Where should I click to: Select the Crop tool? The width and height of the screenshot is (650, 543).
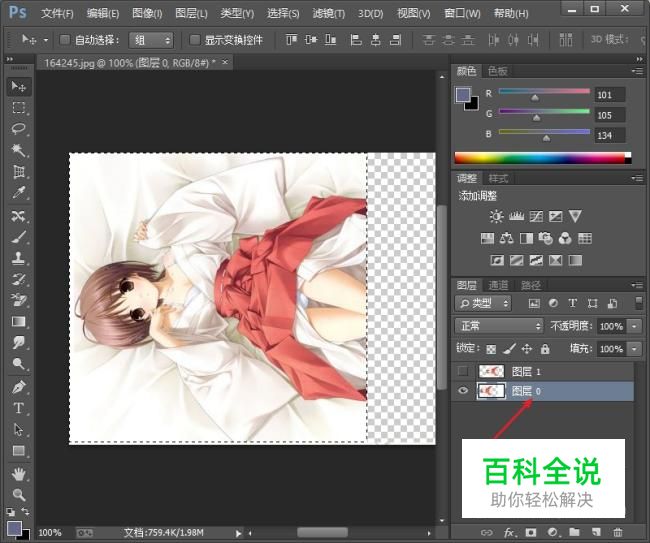tap(19, 171)
